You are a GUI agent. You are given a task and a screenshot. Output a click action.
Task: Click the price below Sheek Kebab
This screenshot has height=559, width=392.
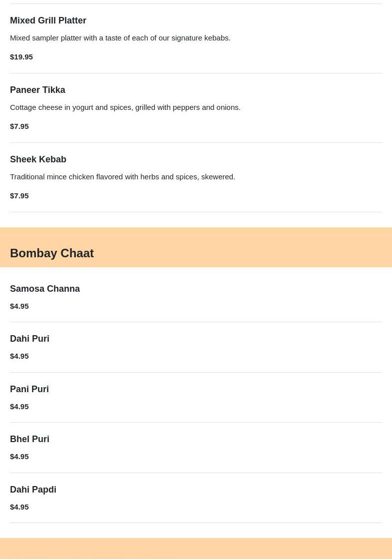(19, 196)
